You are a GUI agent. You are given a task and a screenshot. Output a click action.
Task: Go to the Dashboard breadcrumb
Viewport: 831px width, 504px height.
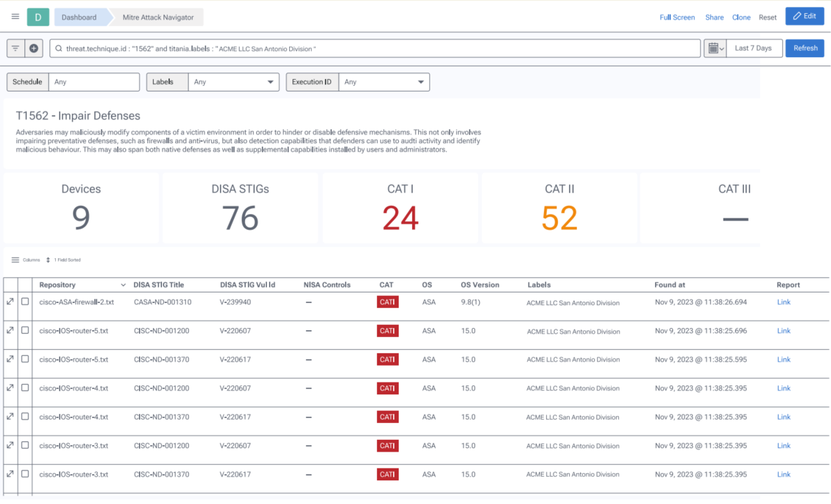79,17
